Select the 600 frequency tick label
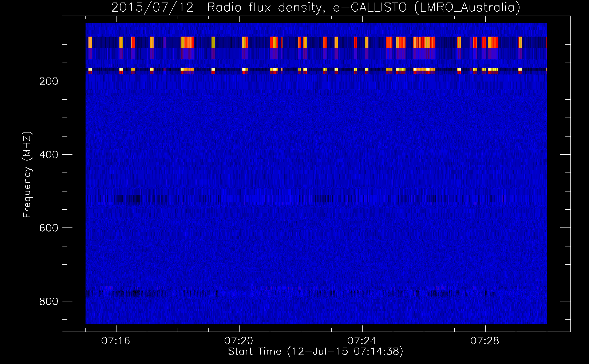 pos(49,228)
